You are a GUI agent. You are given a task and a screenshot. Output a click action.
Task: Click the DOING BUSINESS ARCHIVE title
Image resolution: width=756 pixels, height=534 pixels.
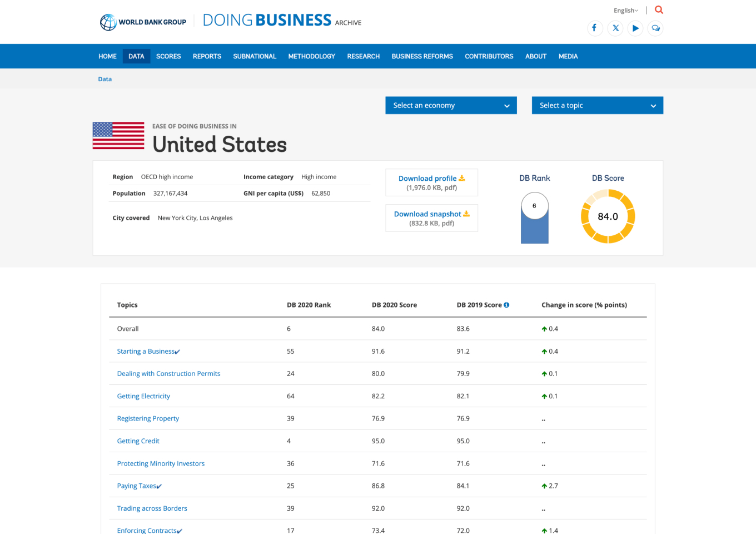(x=282, y=21)
